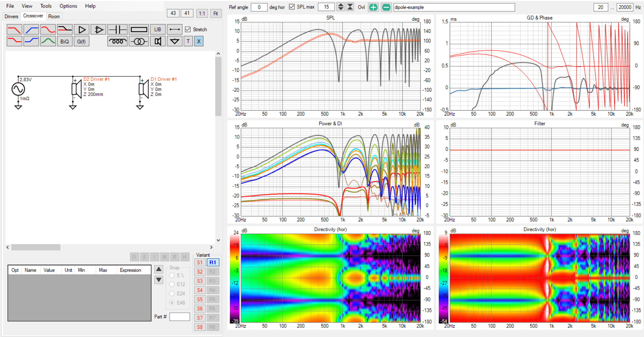
Task: Click the green minus overlay button
Action: pyautogui.click(x=386, y=7)
